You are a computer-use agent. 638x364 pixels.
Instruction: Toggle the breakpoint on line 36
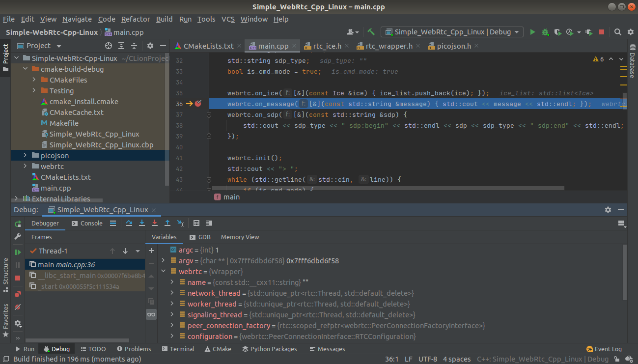[198, 104]
